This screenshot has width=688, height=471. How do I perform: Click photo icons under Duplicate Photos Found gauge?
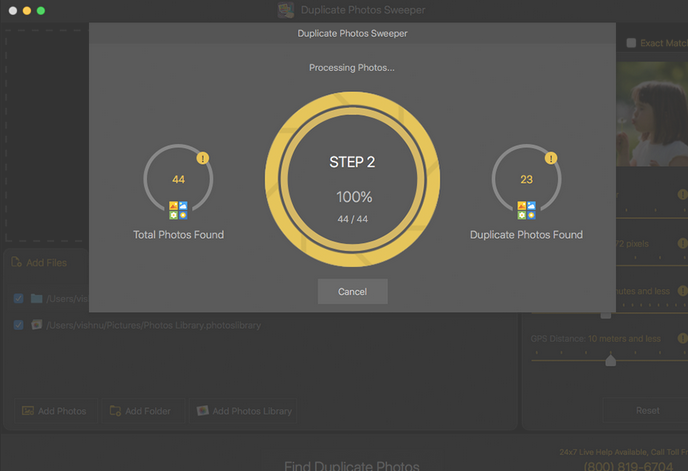click(x=527, y=210)
